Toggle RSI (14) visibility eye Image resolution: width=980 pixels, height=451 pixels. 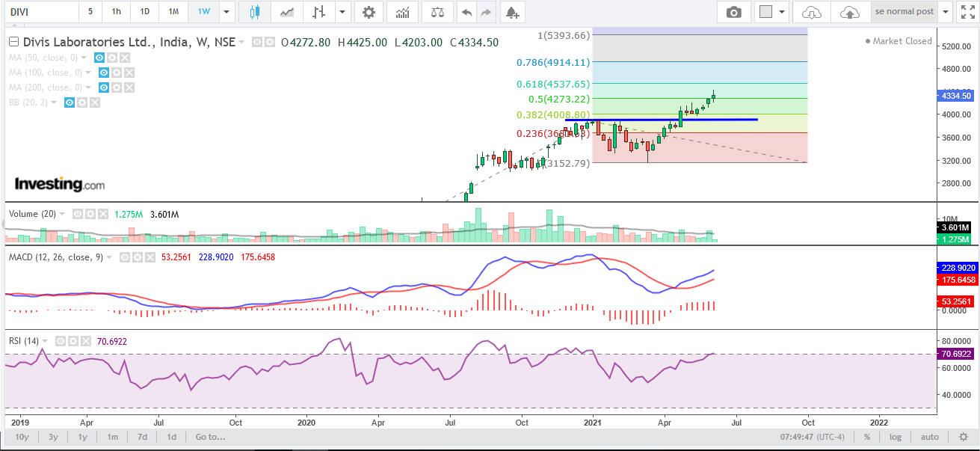(x=61, y=341)
